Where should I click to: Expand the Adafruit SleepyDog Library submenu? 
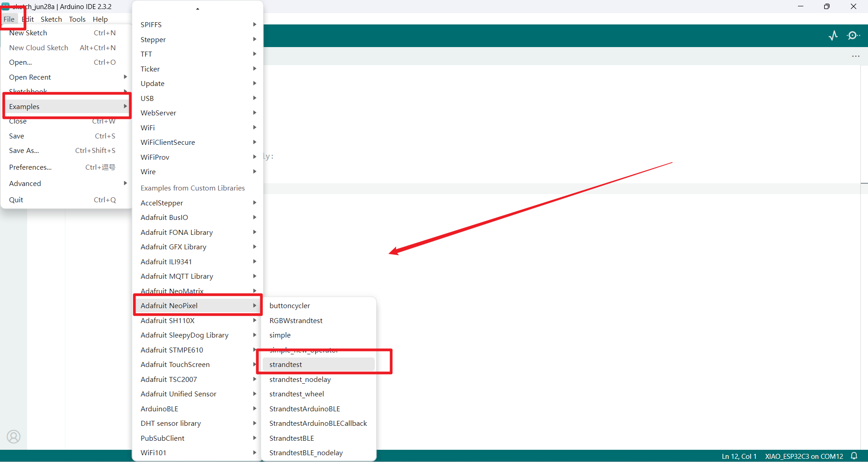tap(198, 335)
